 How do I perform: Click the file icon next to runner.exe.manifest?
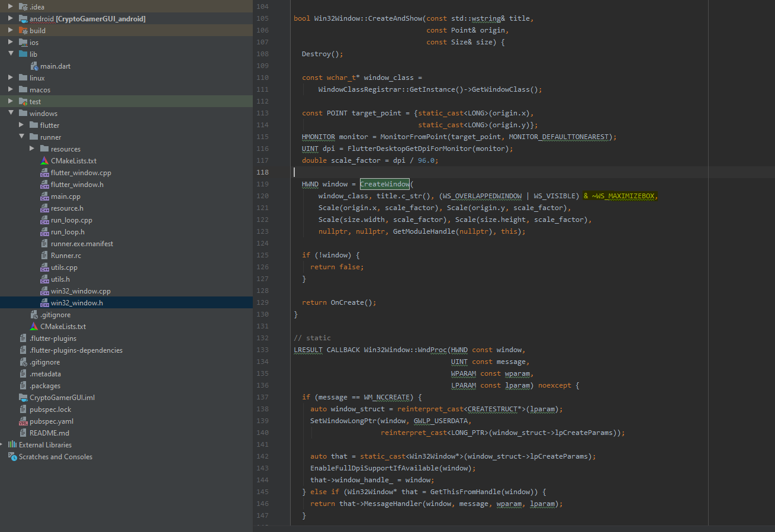point(44,243)
